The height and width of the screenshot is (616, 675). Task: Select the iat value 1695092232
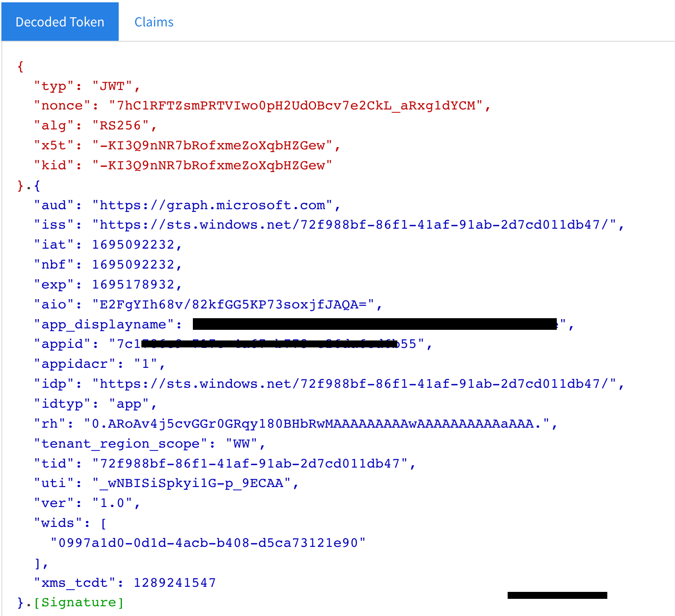(133, 245)
